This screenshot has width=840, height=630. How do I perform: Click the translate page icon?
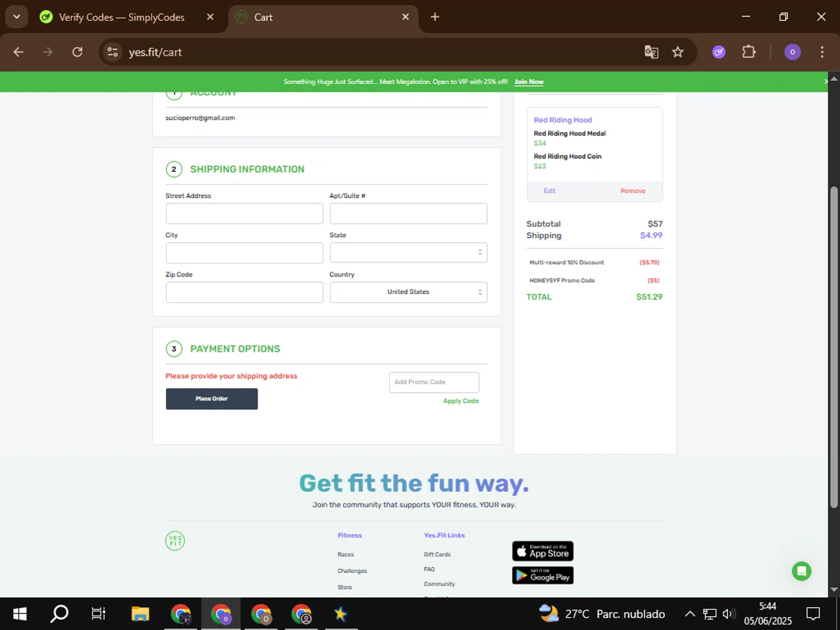[651, 52]
